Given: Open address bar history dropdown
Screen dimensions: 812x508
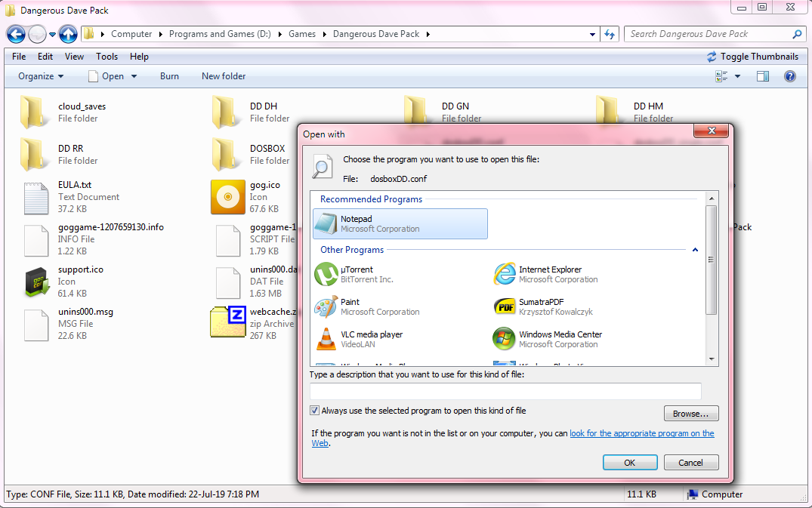Looking at the screenshot, I should click(592, 35).
